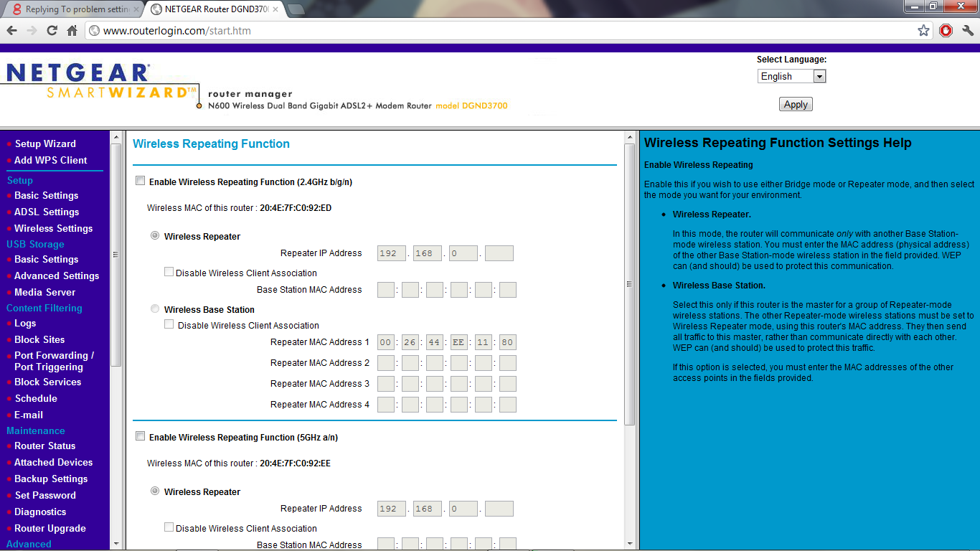Close the NETGEAR Router tab

pyautogui.click(x=275, y=10)
